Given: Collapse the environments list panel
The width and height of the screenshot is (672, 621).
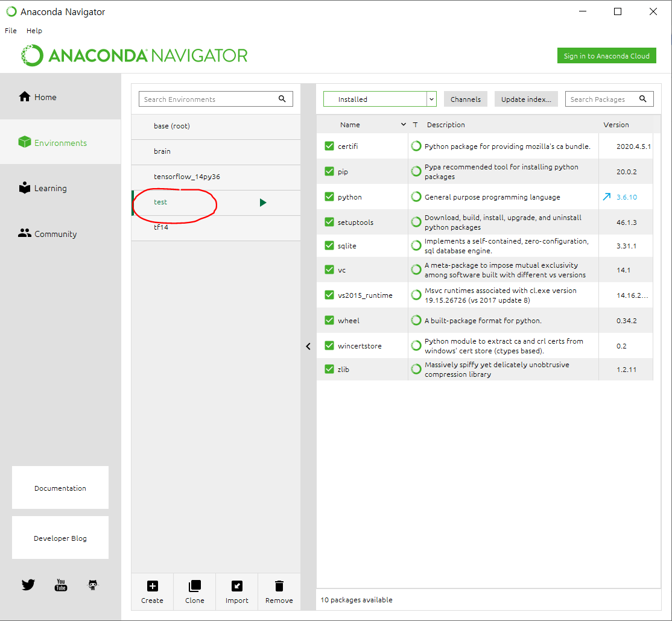Looking at the screenshot, I should (x=308, y=347).
